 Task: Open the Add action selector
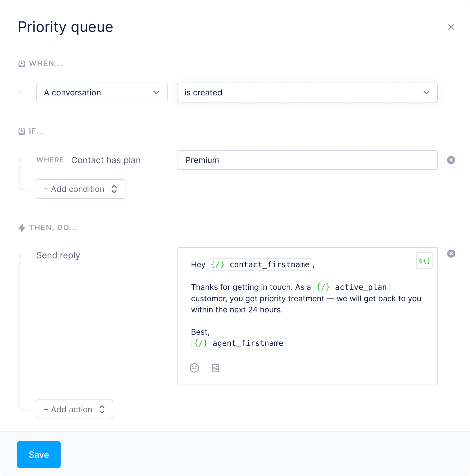pos(74,409)
